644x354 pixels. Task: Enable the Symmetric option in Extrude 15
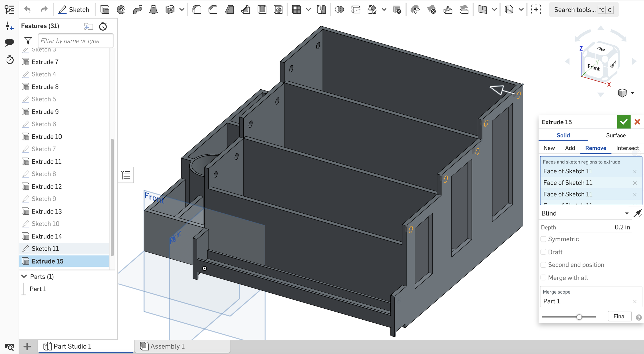tap(544, 239)
